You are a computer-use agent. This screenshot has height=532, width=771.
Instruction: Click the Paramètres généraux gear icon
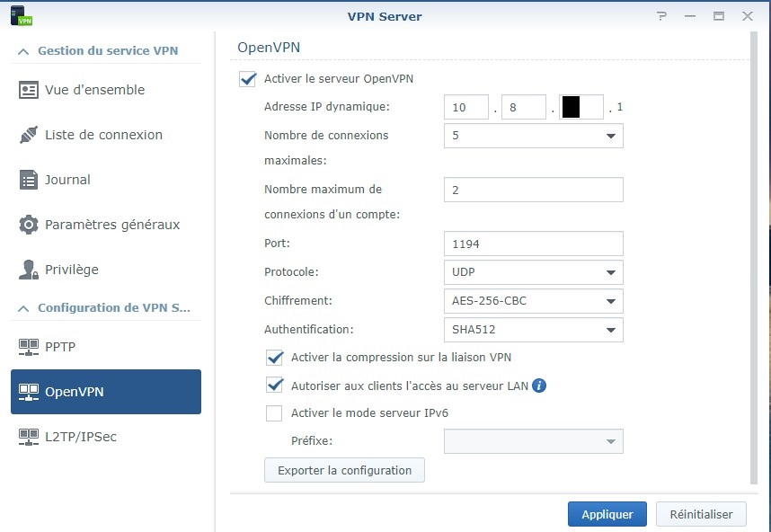[x=29, y=225]
